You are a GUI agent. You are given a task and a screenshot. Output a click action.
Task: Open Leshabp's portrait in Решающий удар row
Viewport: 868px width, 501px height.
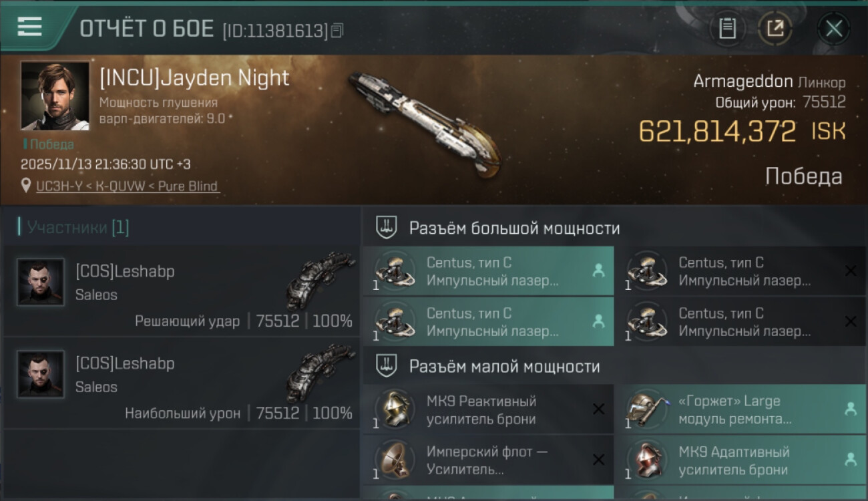click(41, 282)
